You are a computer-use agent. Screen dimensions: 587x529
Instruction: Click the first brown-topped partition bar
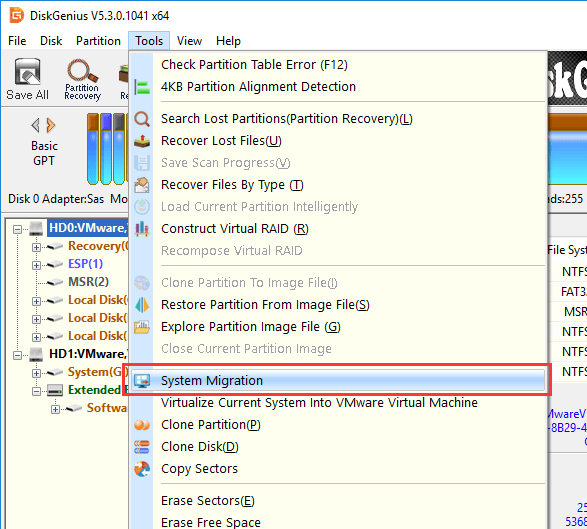(93, 149)
